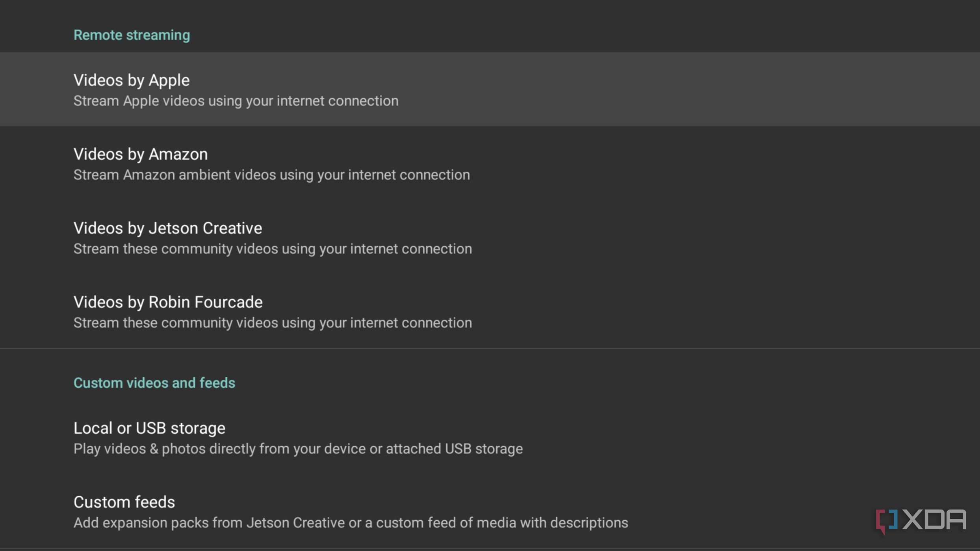Open Local or USB storage settings
The height and width of the screenshot is (551, 980).
(x=490, y=437)
